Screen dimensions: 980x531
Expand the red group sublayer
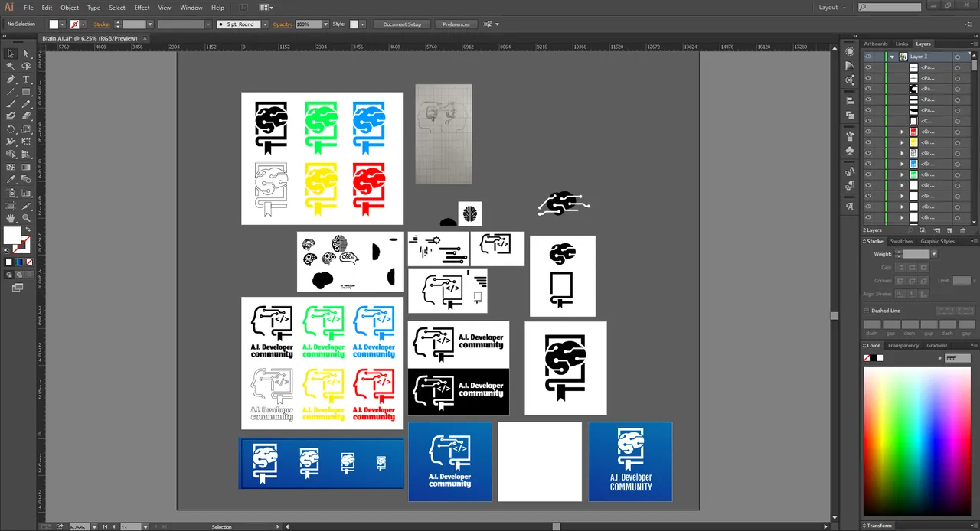tap(902, 132)
